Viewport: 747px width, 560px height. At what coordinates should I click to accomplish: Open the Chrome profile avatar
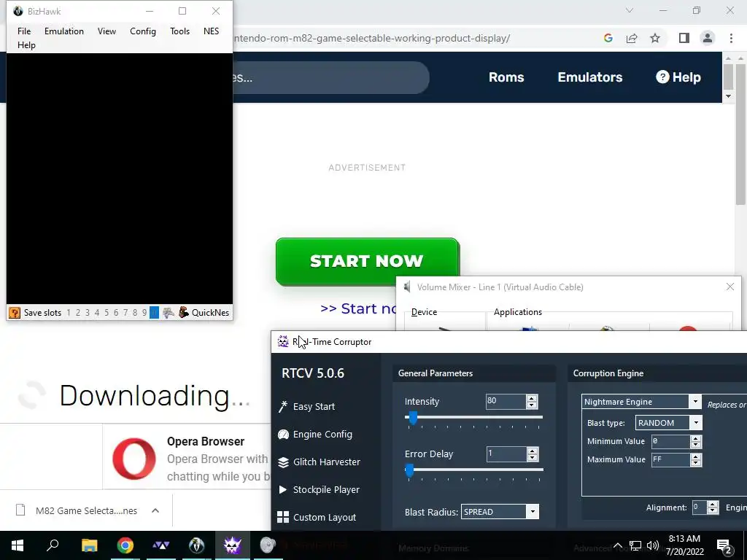(708, 38)
